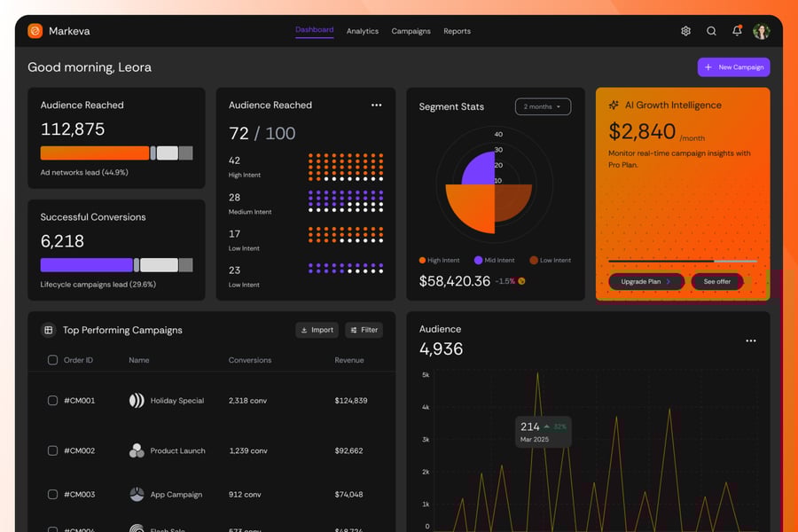
Task: Expand the 2 months period dropdown
Action: click(543, 106)
